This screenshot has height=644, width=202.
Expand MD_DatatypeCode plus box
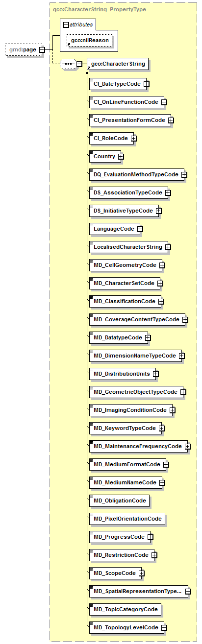148,337
